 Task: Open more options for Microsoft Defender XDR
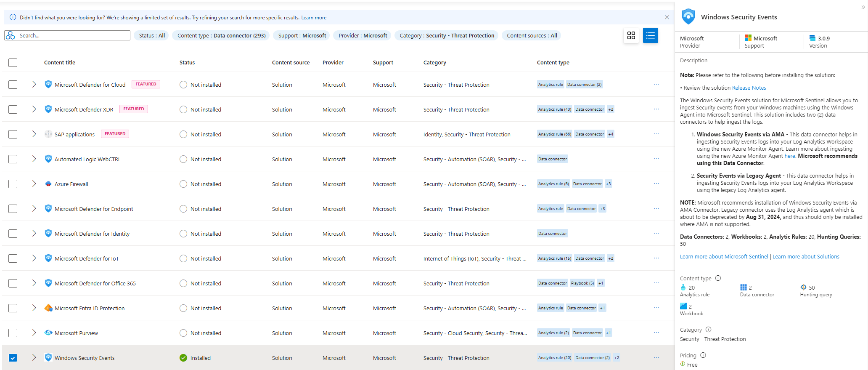pyautogui.click(x=656, y=109)
